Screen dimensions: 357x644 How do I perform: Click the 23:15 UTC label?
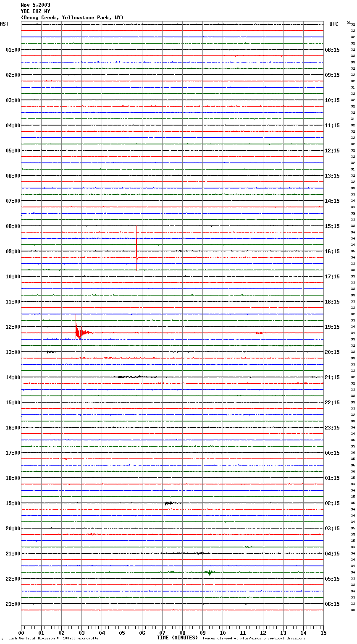pyautogui.click(x=332, y=428)
